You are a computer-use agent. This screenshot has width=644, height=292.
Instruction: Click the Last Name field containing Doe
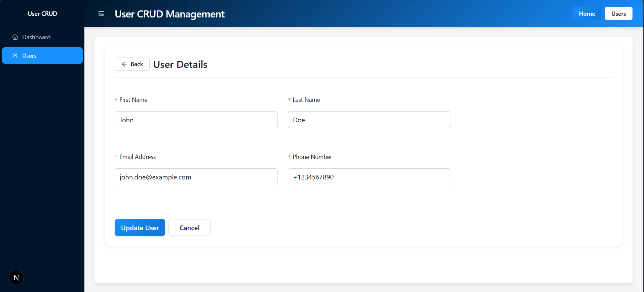point(369,120)
